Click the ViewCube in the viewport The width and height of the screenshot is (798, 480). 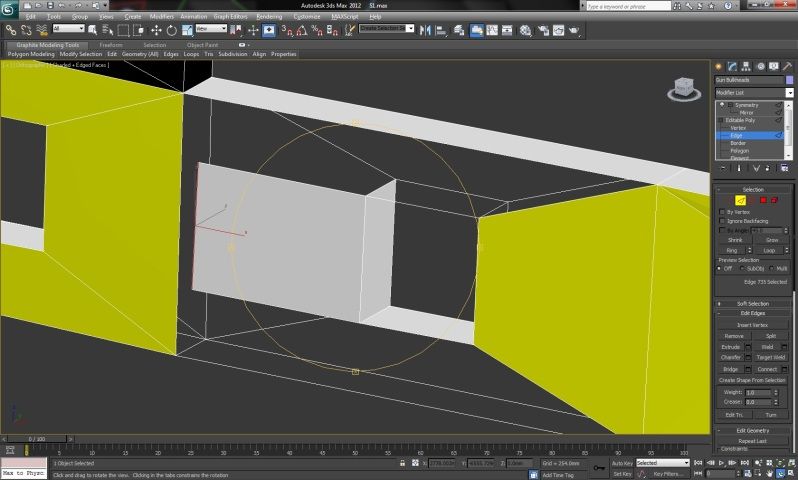coord(683,88)
